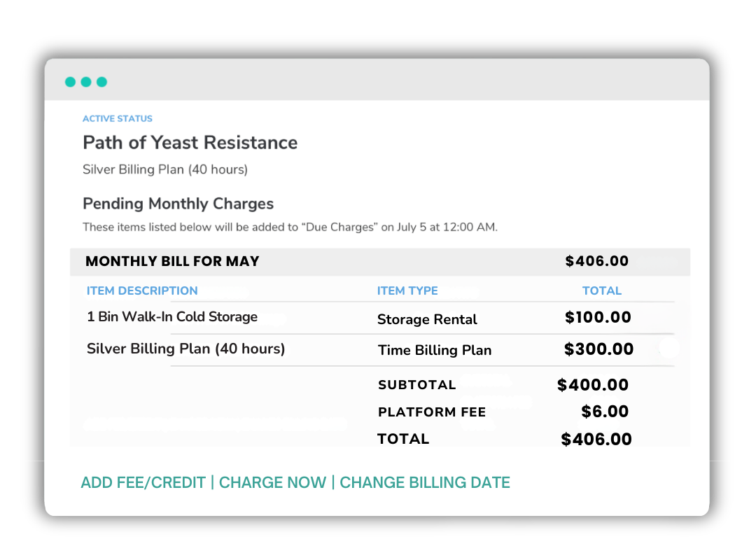Image resolution: width=756 pixels, height=560 pixels.
Task: Sort by the TOTAL column header
Action: (x=602, y=290)
